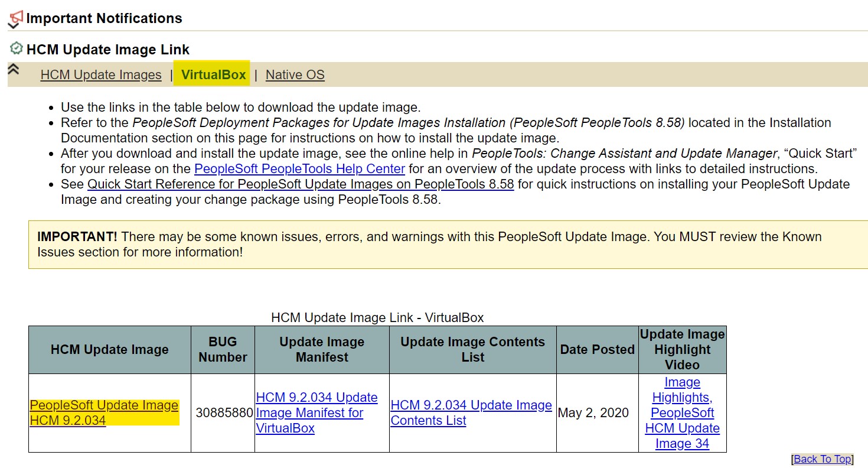Open the Quick Start Reference for PeopleTools 8.58 link
This screenshot has height=468, width=868.
pyautogui.click(x=301, y=184)
